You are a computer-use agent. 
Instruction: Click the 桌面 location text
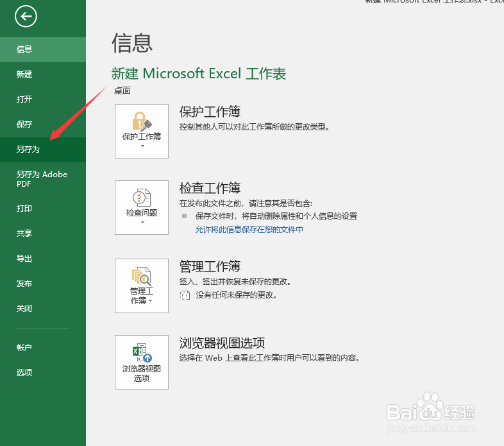pyautogui.click(x=122, y=90)
